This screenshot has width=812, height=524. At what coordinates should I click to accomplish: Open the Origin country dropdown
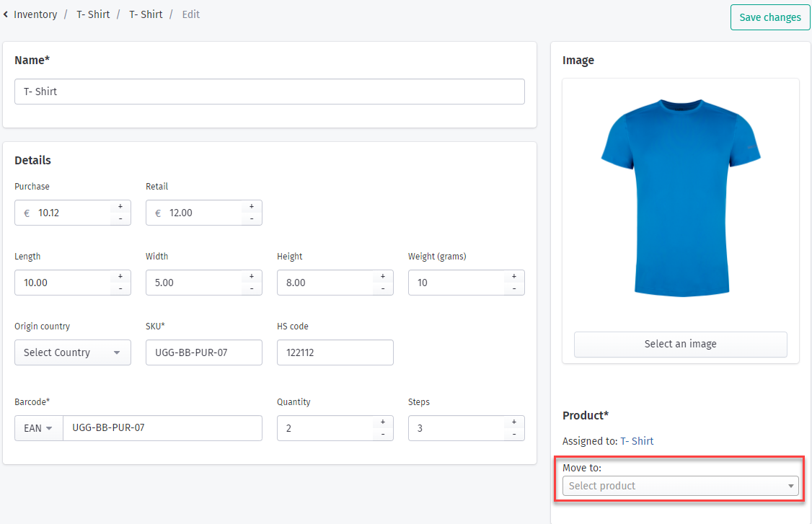[x=73, y=352]
